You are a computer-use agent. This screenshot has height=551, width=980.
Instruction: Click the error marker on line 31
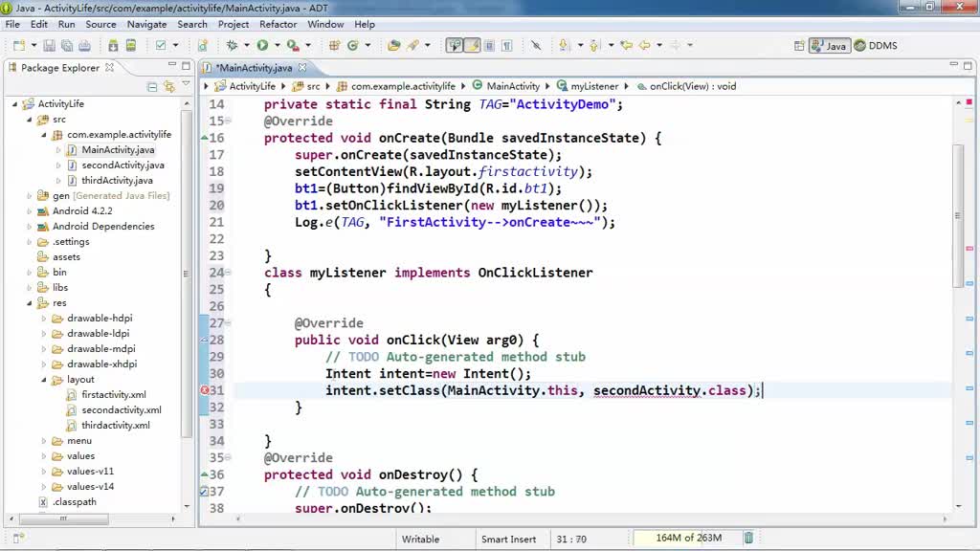pyautogui.click(x=205, y=390)
